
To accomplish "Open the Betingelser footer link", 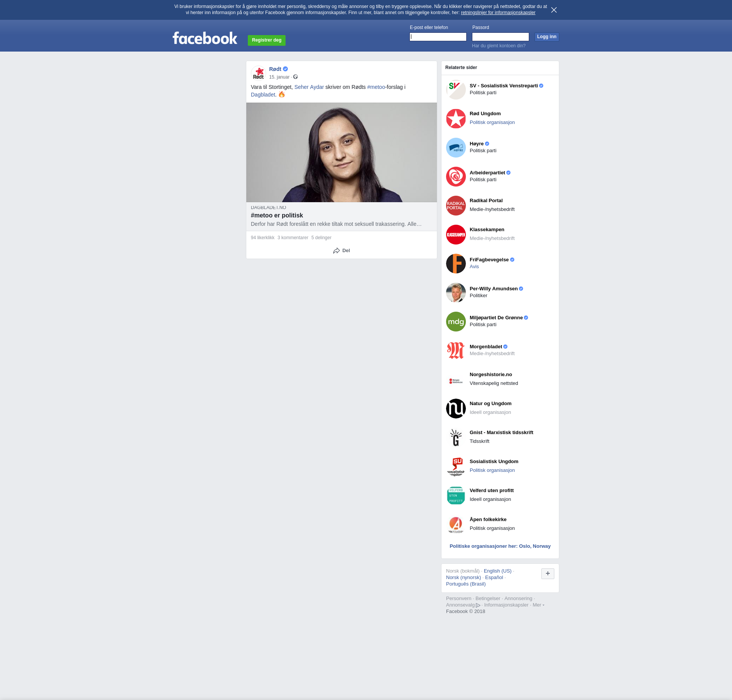I will [x=488, y=599].
